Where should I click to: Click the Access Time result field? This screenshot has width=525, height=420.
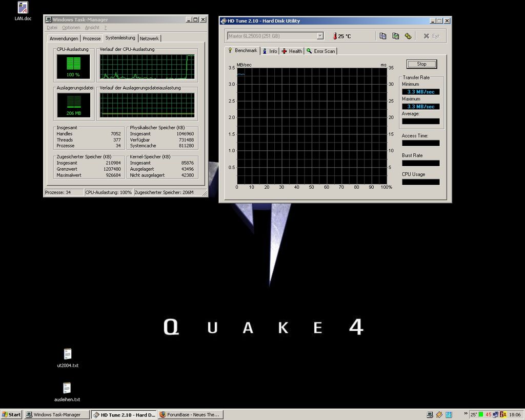point(420,143)
